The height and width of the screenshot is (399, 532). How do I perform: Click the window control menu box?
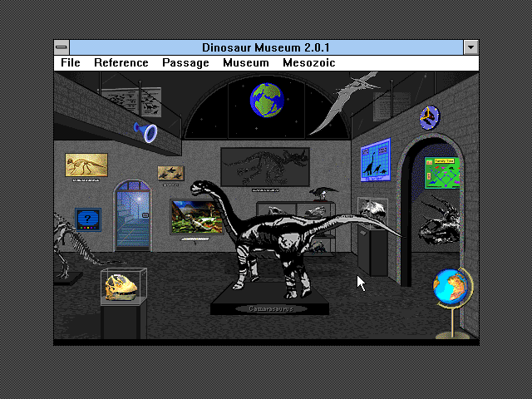pyautogui.click(x=62, y=47)
